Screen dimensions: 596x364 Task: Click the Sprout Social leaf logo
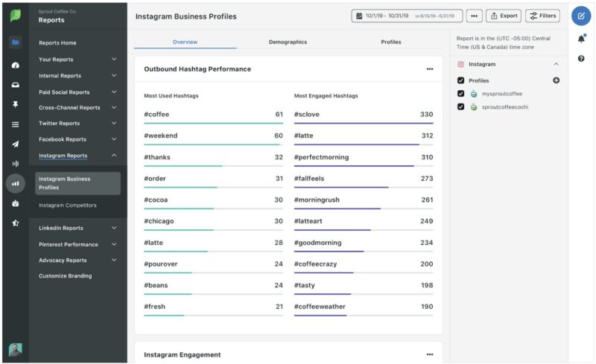point(15,16)
